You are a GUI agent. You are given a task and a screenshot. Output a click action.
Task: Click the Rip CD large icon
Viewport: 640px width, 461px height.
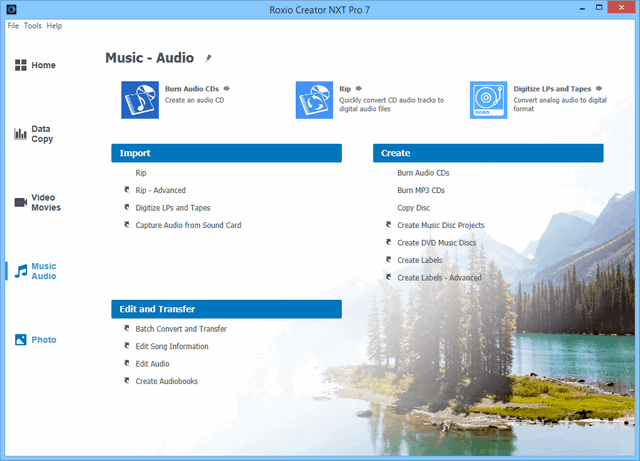(x=315, y=100)
